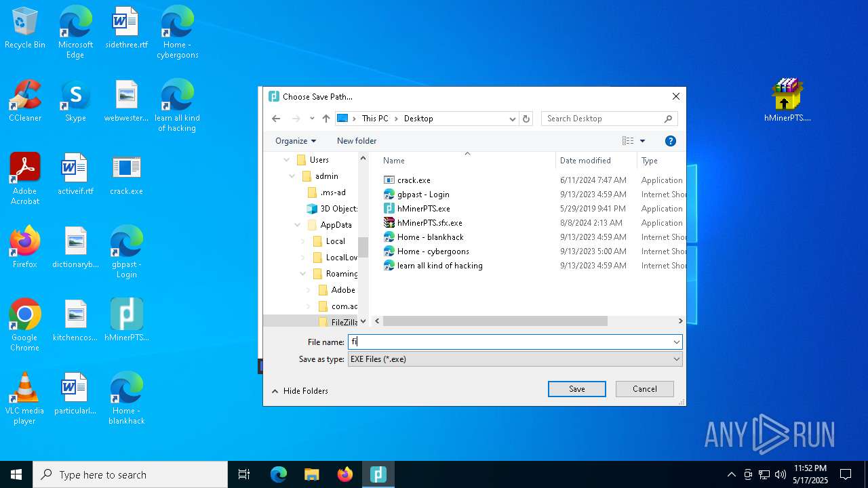Open the Organize dropdown menu

(x=296, y=141)
